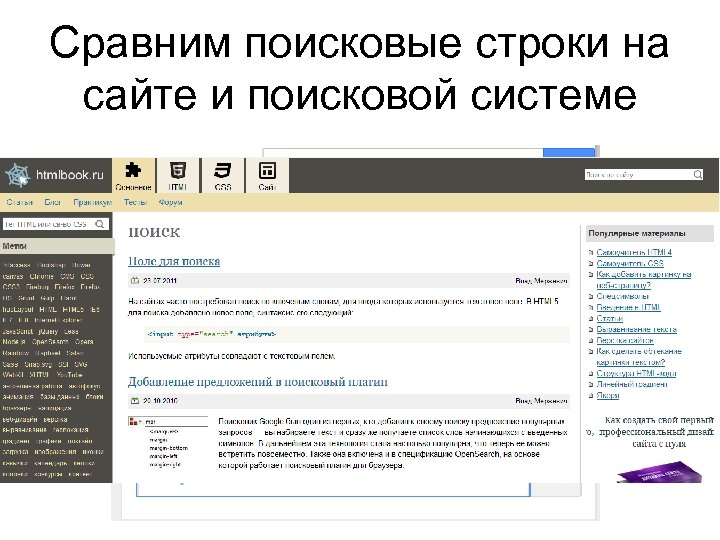
Task: Open article Добавление предложений в поисковый плагин
Action: click(258, 382)
